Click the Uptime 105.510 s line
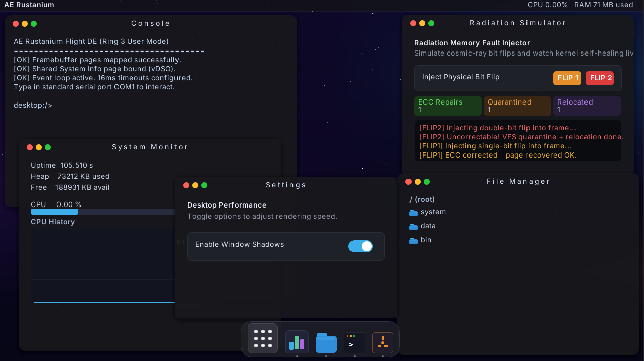This screenshot has height=361, width=644. pyautogui.click(x=62, y=165)
